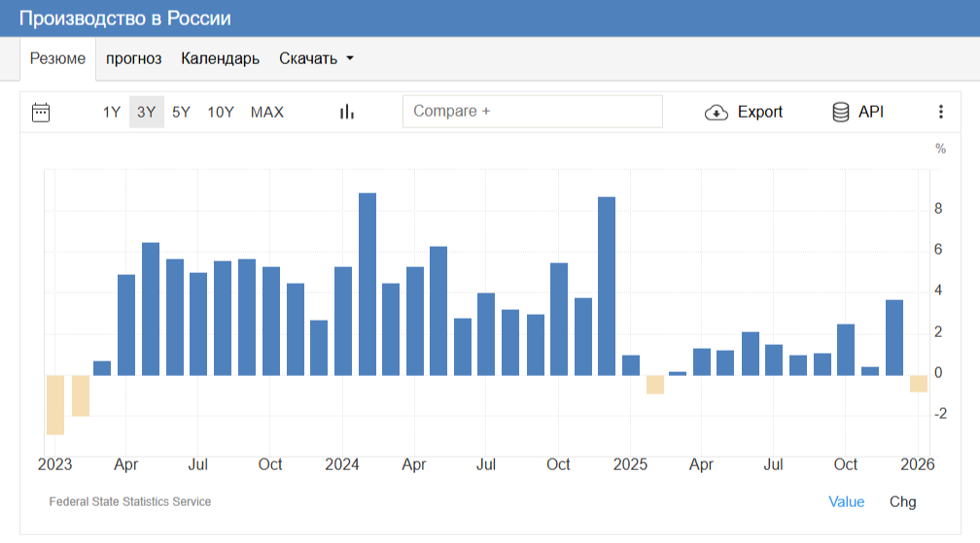This screenshot has width=980, height=543.
Task: Click the Производство в России heading
Action: tap(125, 18)
